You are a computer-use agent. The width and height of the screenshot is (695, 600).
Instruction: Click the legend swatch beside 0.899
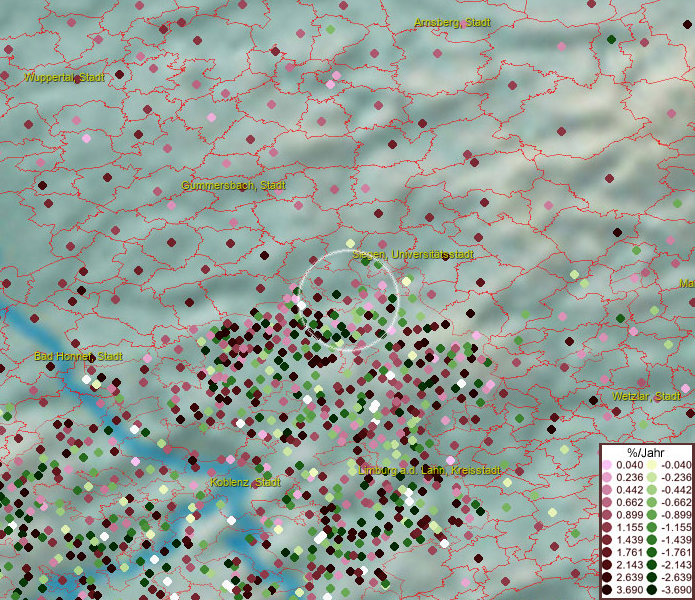pos(607,515)
